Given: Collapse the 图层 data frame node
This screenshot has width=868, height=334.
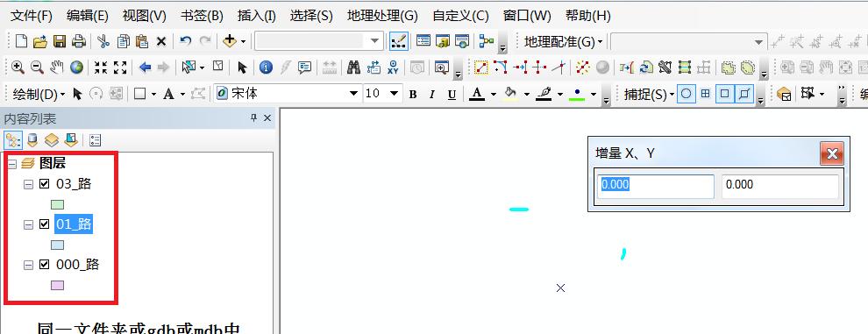Looking at the screenshot, I should (12, 164).
